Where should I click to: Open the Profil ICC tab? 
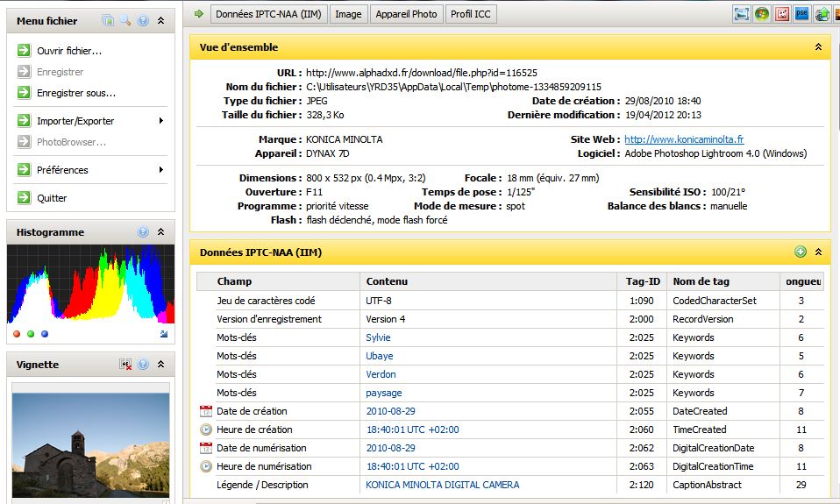(x=471, y=14)
